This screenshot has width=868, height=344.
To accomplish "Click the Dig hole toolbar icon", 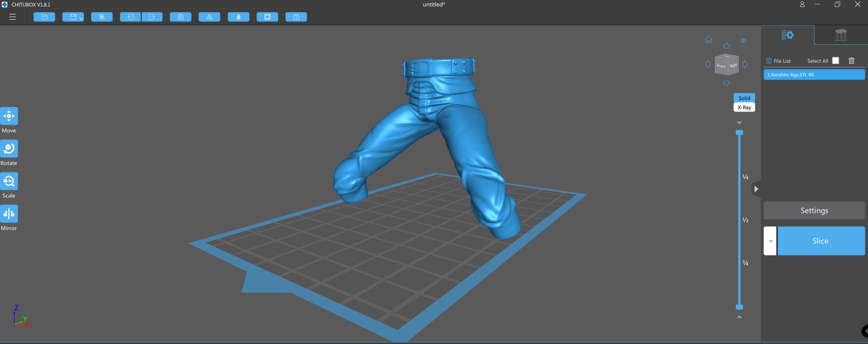I will click(267, 17).
